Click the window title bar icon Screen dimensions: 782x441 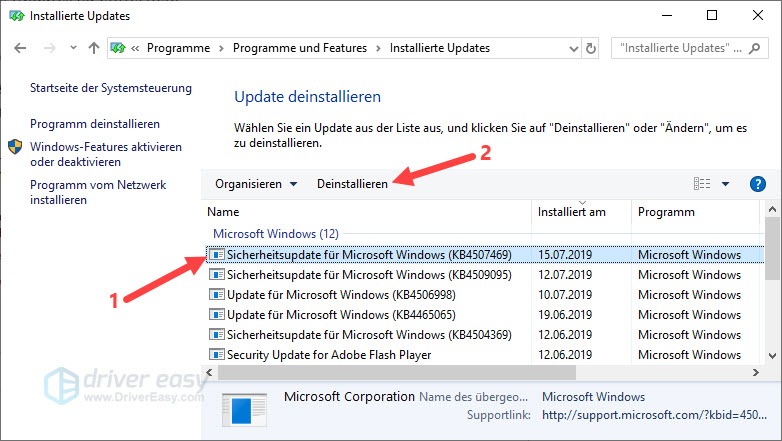point(16,16)
